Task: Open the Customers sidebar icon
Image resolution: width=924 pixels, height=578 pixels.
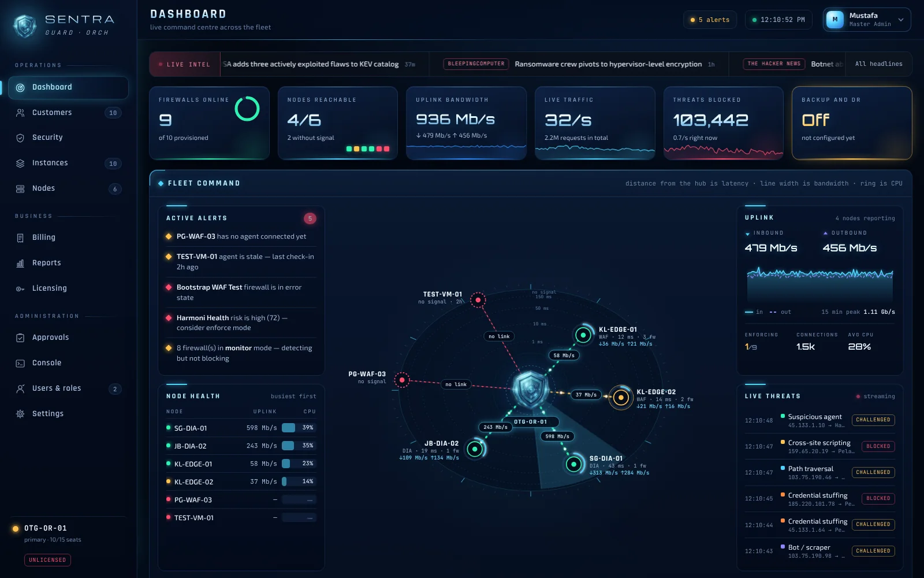Action: (x=20, y=113)
